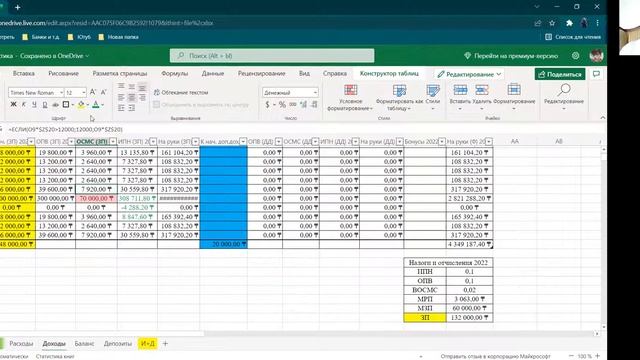Open the Новая папка bookmark

pos(118,37)
